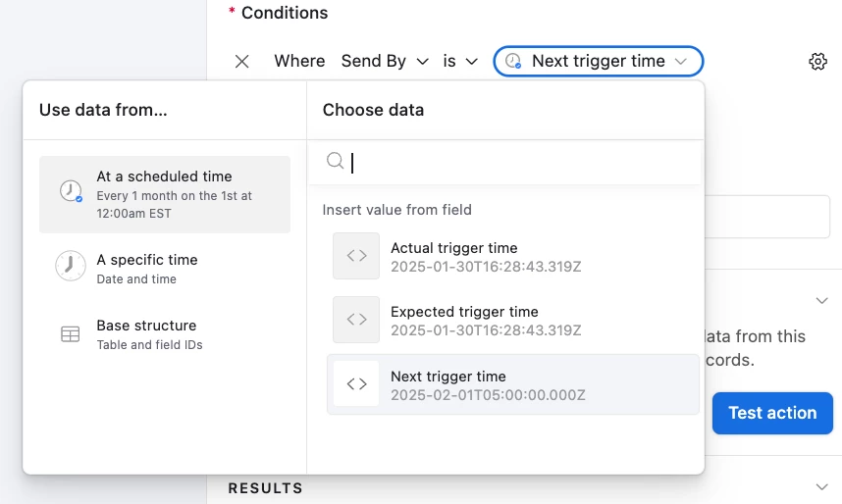Click the gear settings icon beside the condition
The width and height of the screenshot is (842, 504).
817,61
